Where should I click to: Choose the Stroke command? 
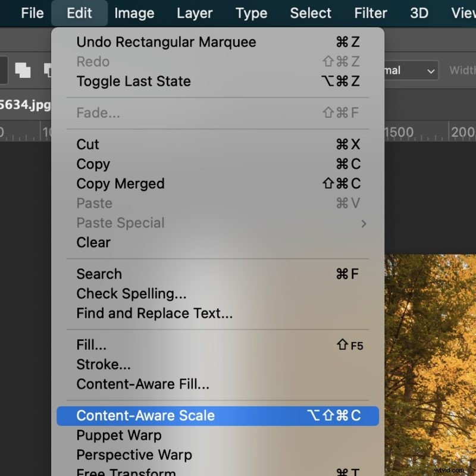coord(104,364)
